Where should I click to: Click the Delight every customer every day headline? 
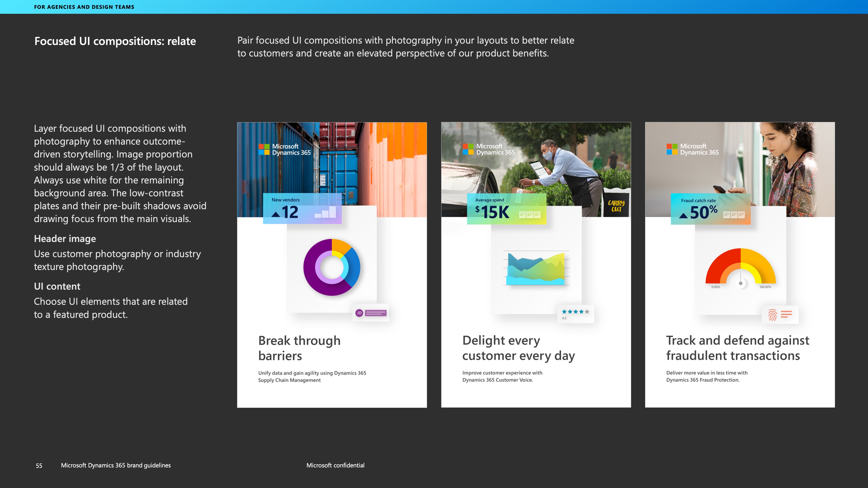click(519, 348)
